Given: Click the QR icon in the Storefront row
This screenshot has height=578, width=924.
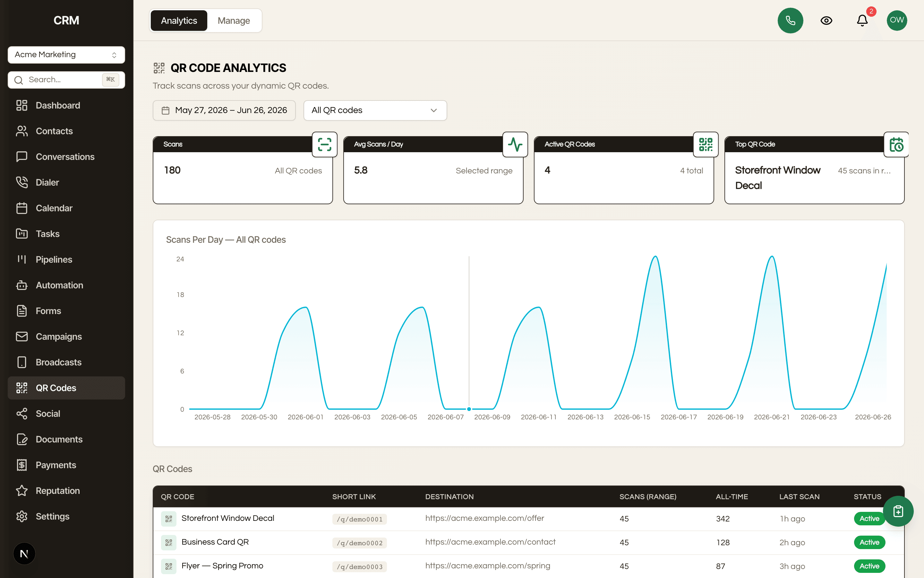Looking at the screenshot, I should pyautogui.click(x=168, y=519).
